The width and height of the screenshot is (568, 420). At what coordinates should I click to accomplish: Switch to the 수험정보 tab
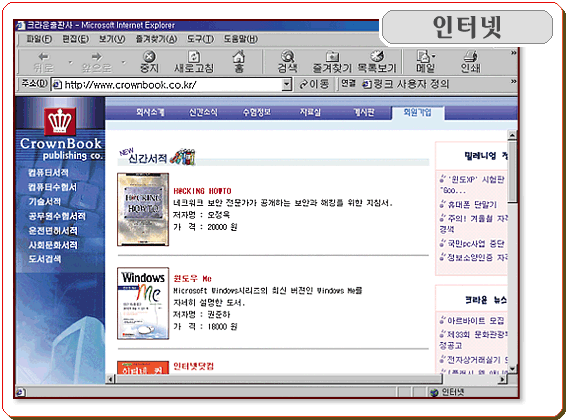pos(256,112)
